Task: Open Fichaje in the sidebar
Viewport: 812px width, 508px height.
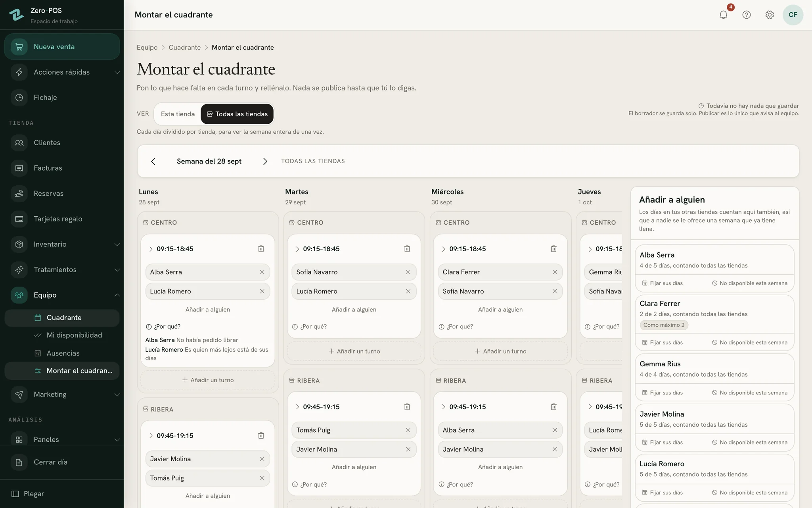Action: [62, 98]
